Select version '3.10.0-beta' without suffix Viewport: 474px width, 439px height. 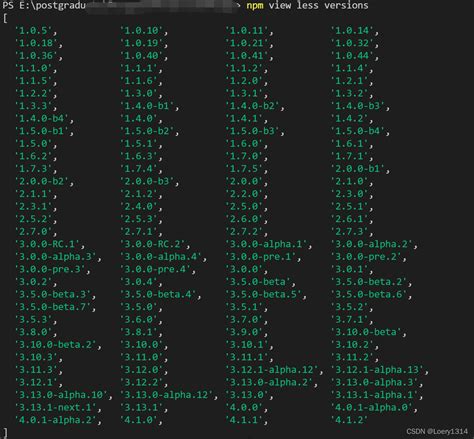(x=366, y=332)
